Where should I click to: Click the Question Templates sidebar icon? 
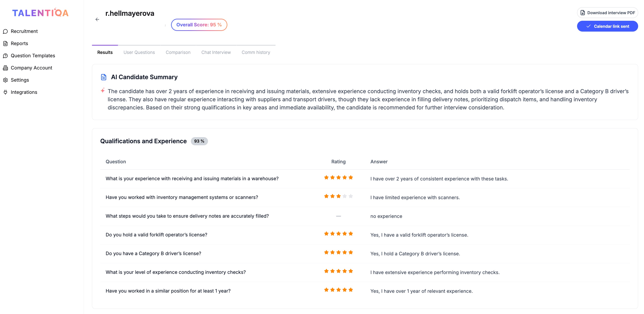(5, 56)
